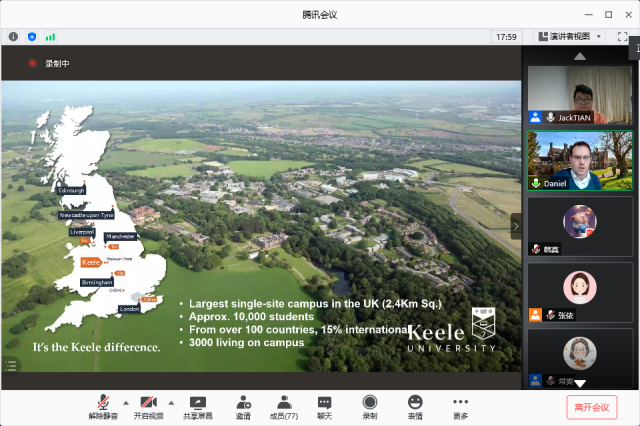Click the blue user badge beside JackTIAN
This screenshot has width=640, height=426.
click(x=535, y=118)
